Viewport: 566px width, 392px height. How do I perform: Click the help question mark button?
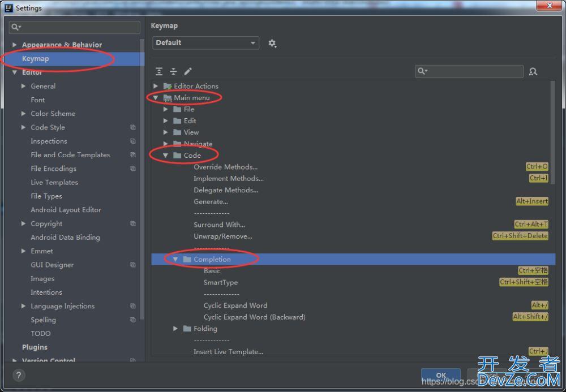19,375
